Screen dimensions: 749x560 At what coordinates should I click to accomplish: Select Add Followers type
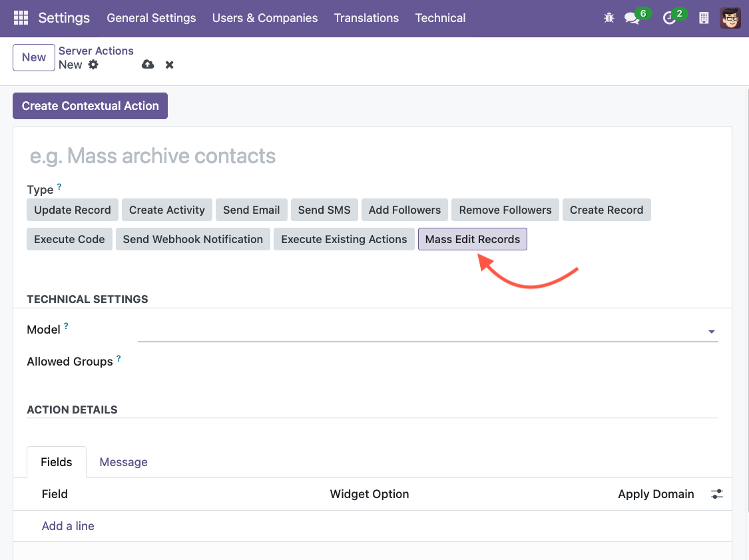point(405,210)
